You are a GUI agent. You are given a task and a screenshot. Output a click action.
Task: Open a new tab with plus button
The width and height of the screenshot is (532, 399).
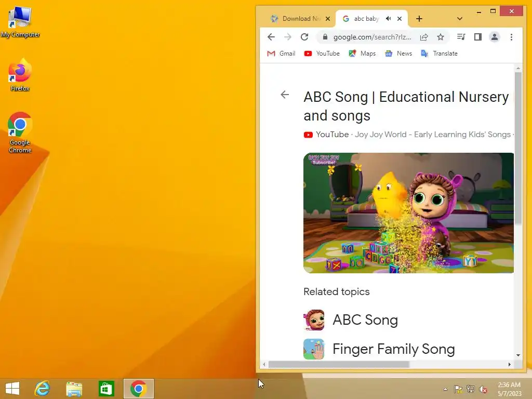click(x=419, y=19)
